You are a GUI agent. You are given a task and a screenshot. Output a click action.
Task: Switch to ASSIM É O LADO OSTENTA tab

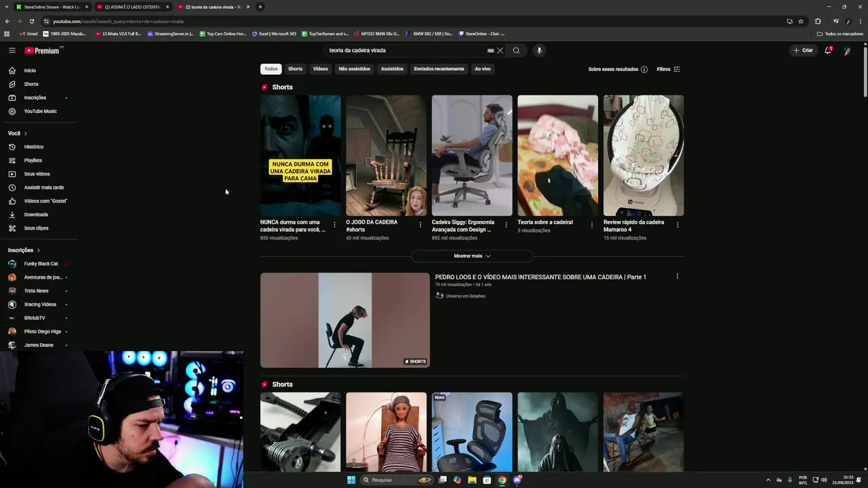(133, 7)
